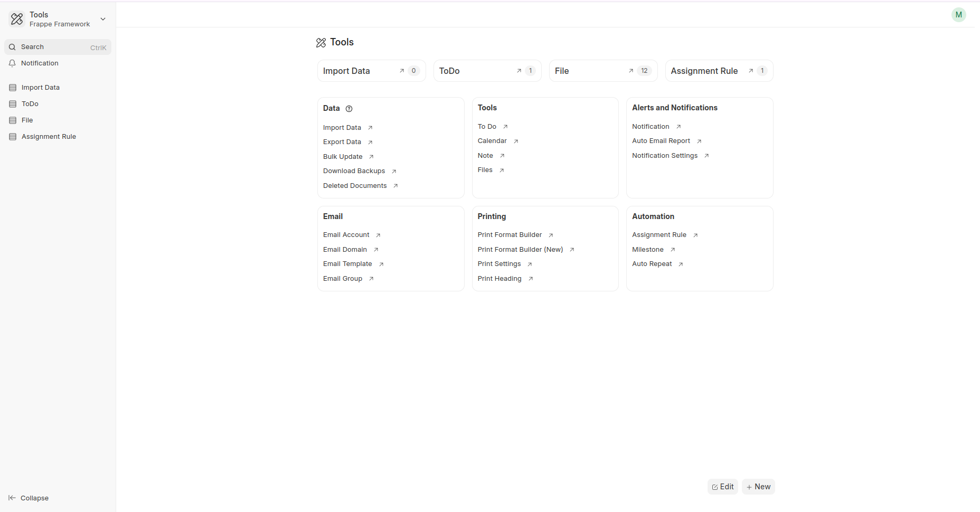This screenshot has width=980, height=512.
Task: Select File in the sidebar menu
Action: pyautogui.click(x=27, y=120)
